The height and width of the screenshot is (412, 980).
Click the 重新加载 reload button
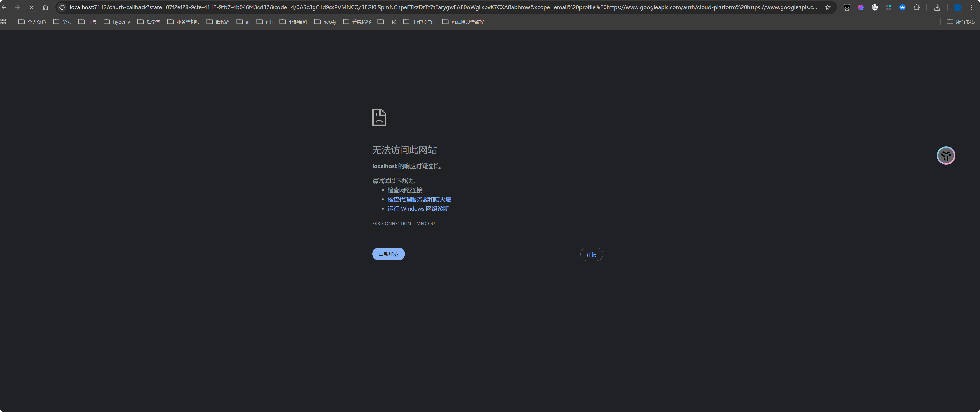(x=388, y=254)
